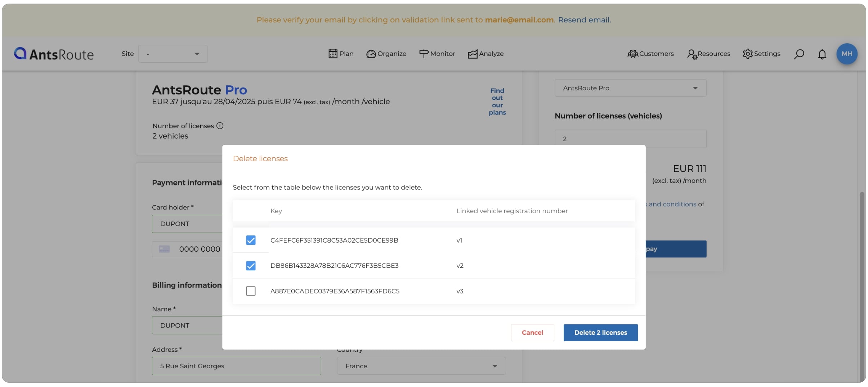Click the Address input field
The height and width of the screenshot is (387, 868).
pyautogui.click(x=236, y=366)
